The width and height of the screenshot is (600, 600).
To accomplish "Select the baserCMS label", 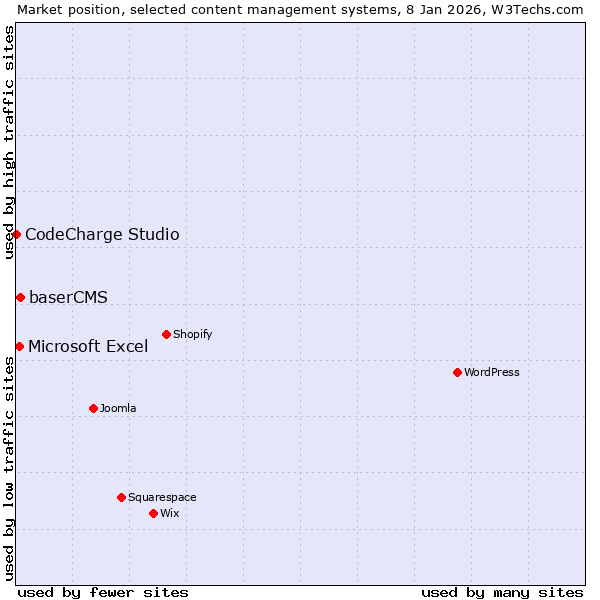I will click(68, 297).
